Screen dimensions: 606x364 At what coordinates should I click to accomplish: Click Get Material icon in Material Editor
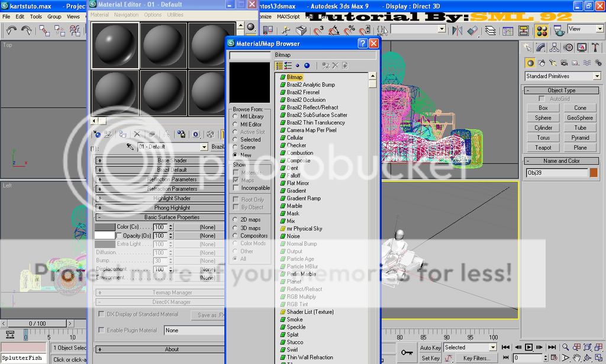(97, 134)
